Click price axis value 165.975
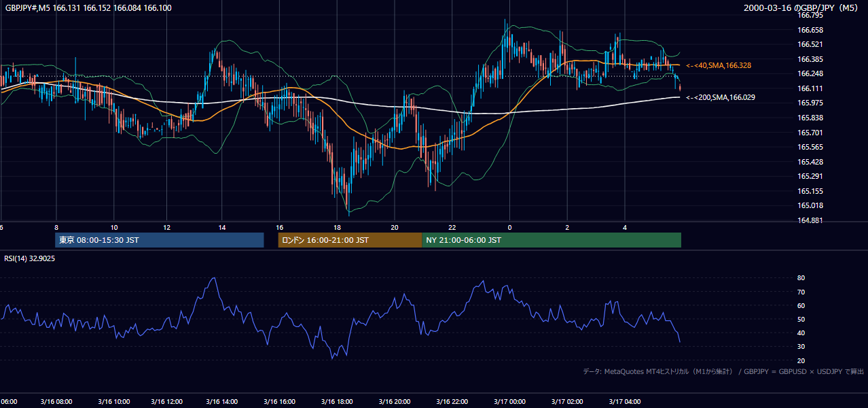The width and height of the screenshot is (868, 408). (811, 103)
